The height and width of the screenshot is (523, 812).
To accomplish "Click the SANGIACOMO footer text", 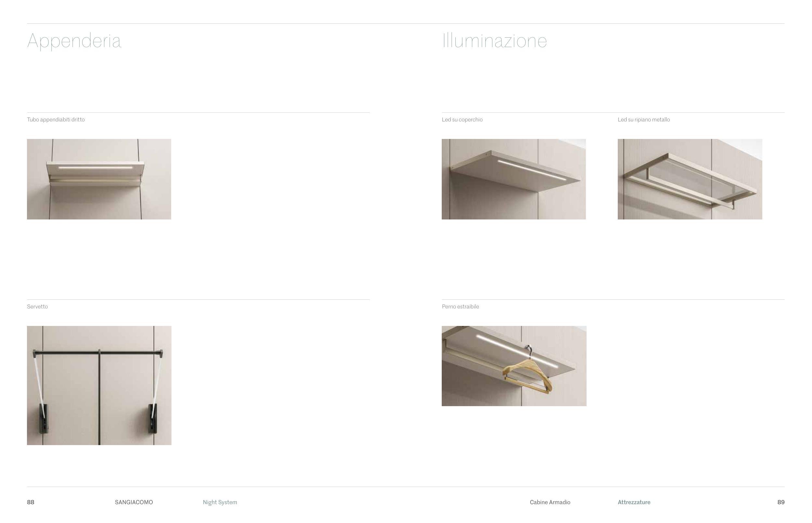I will point(134,502).
